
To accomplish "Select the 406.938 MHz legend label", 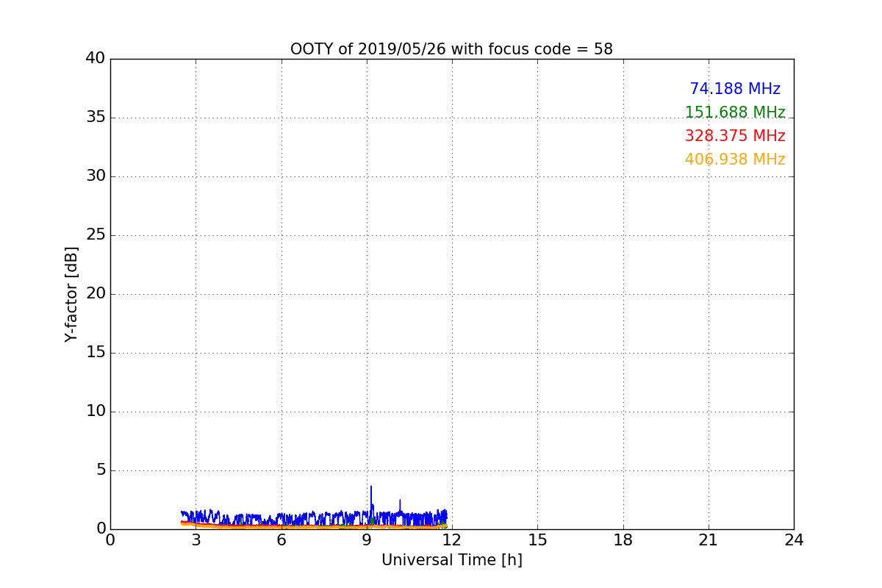I will coord(735,159).
